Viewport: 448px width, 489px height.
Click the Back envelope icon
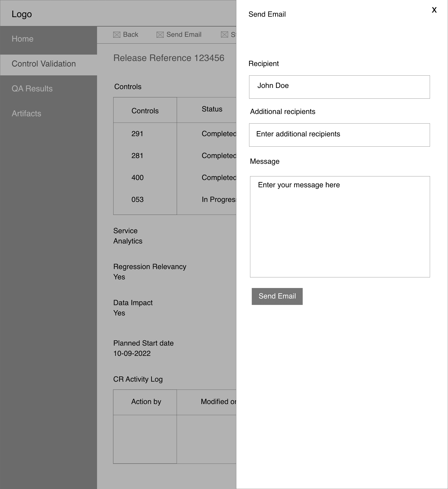click(117, 35)
